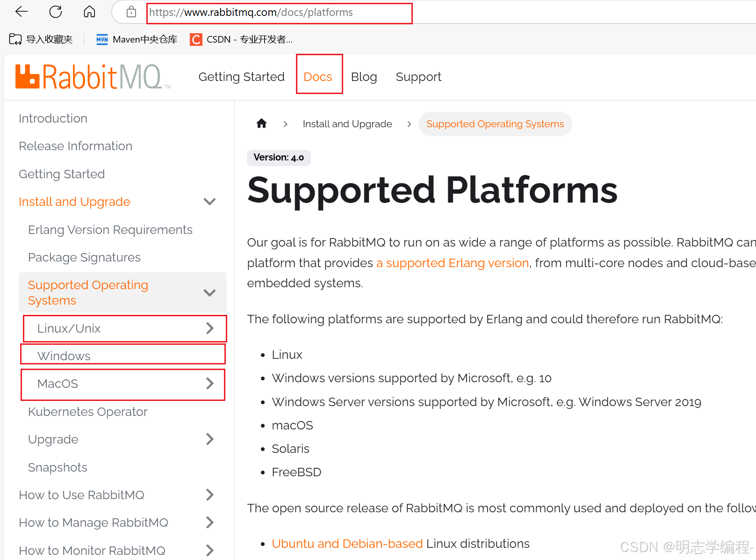The image size is (756, 560).
Task: Click Install and Upgrade breadcrumb link
Action: click(347, 124)
